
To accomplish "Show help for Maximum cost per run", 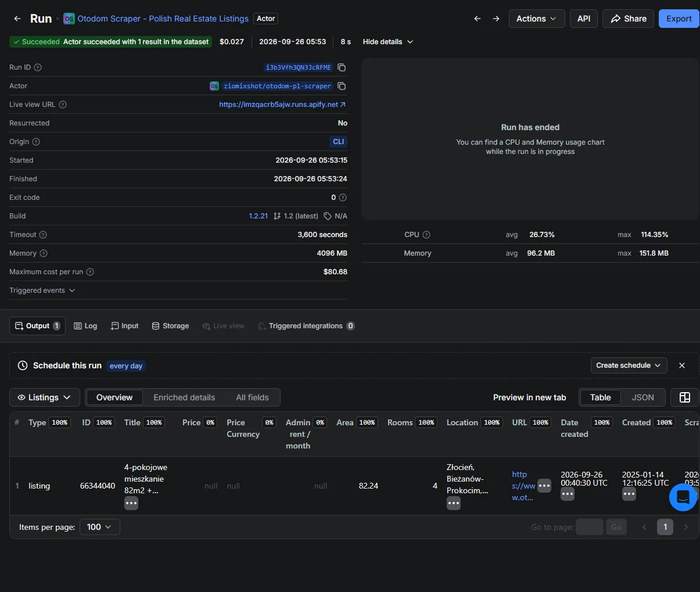I will (x=90, y=272).
